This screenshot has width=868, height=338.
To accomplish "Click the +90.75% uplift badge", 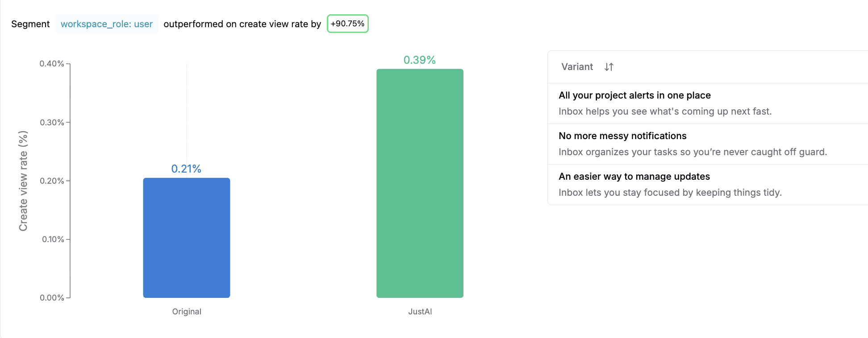I will coord(347,24).
